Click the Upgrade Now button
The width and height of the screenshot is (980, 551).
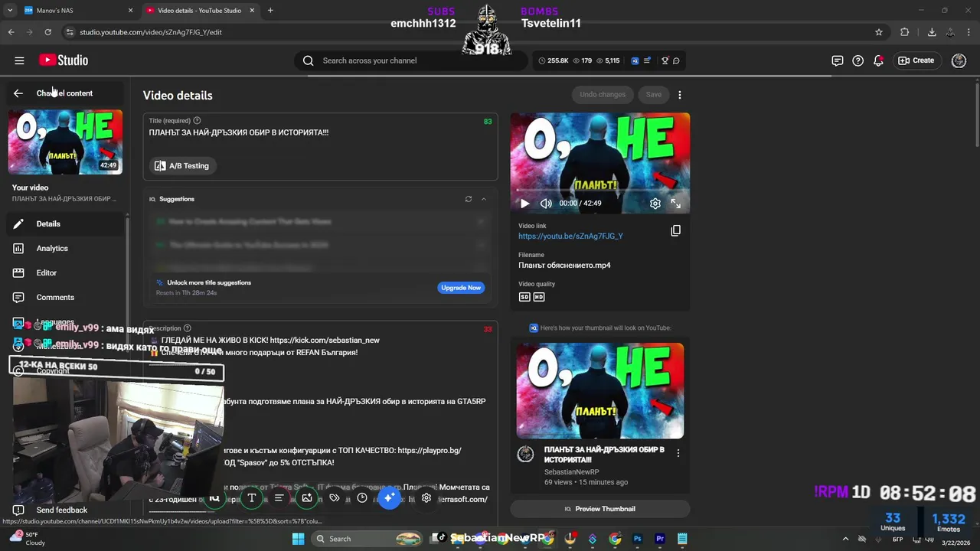coord(461,288)
